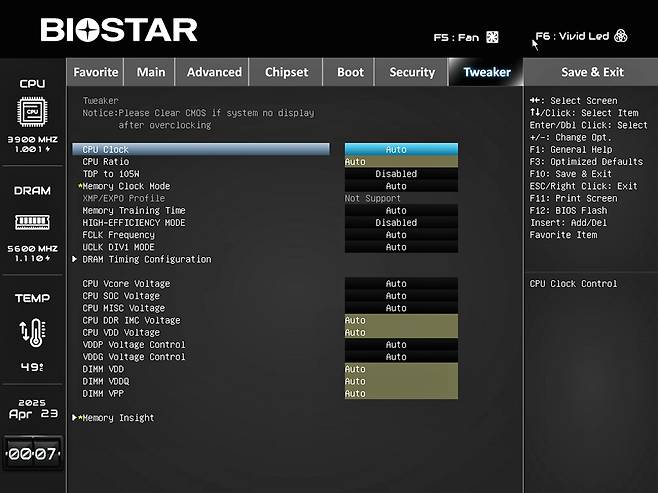Go to the Advanced tab
This screenshot has height=493, width=658.
[x=214, y=72]
